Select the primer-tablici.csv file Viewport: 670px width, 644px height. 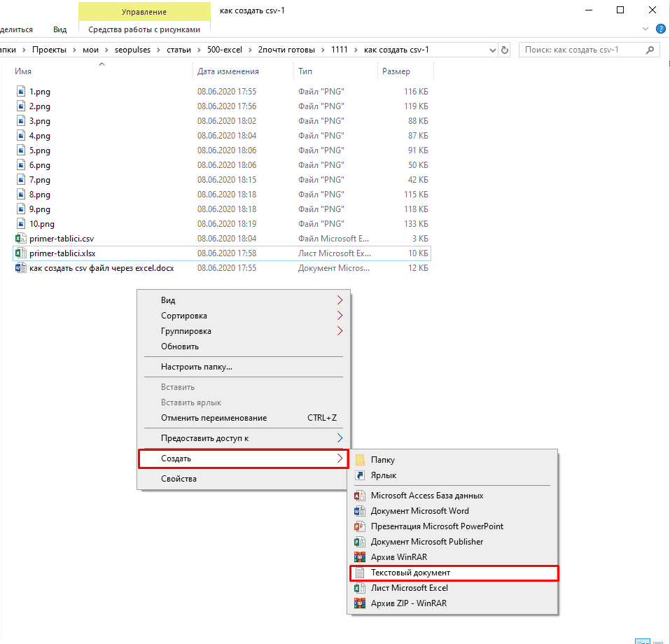[62, 239]
